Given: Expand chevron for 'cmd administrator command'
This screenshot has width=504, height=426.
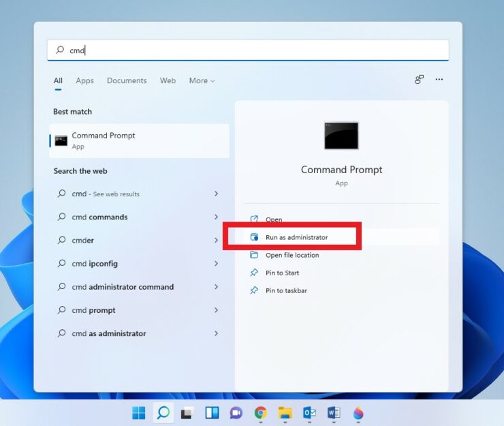Looking at the screenshot, I should (x=216, y=287).
